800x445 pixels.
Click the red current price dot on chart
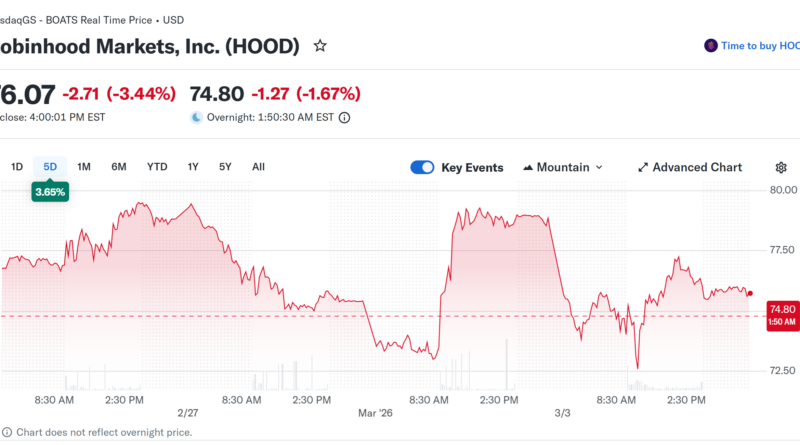[750, 294]
